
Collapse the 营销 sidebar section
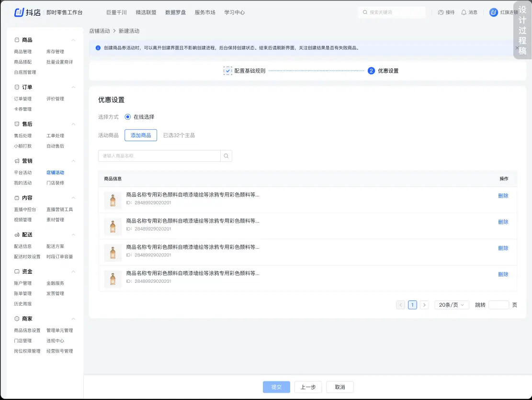73,161
